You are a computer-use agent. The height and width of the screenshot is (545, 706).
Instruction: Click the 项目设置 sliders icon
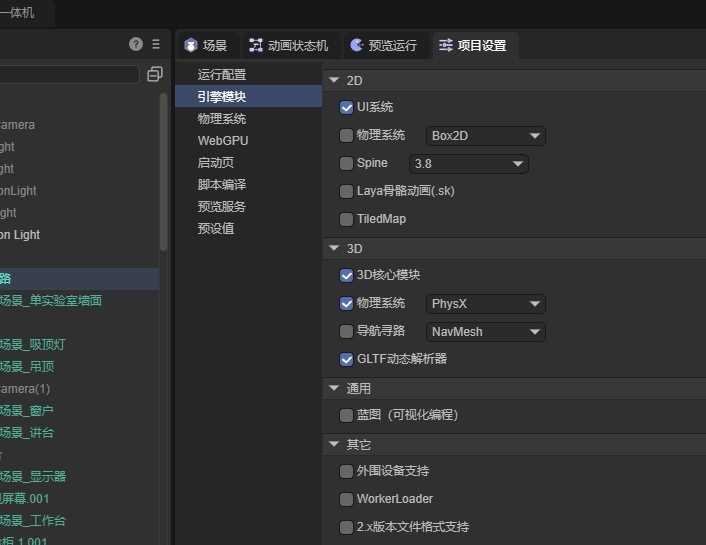click(445, 46)
